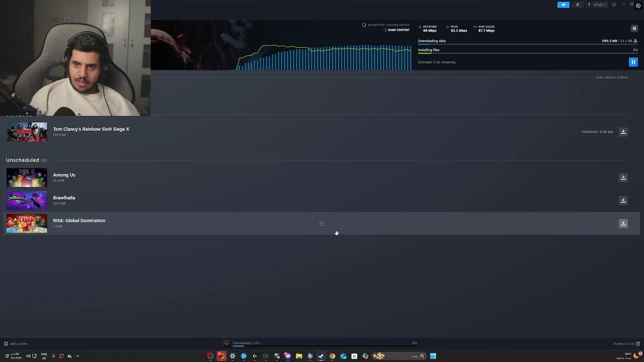Select the Among Us title
The image size is (644, 362).
tap(64, 175)
